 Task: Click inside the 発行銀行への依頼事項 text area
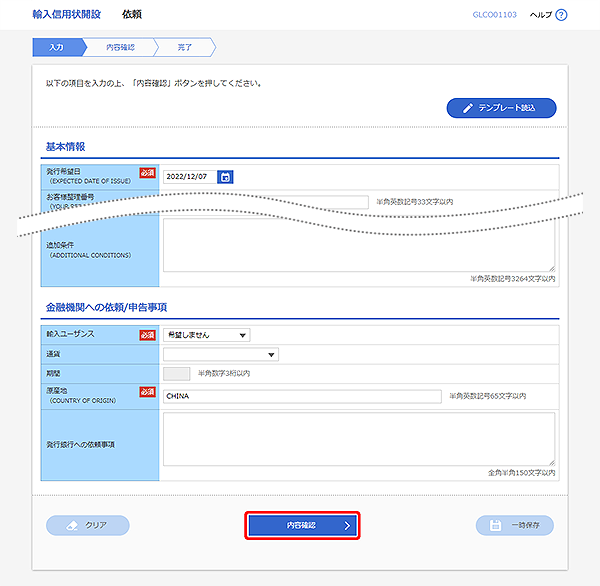coord(357,438)
